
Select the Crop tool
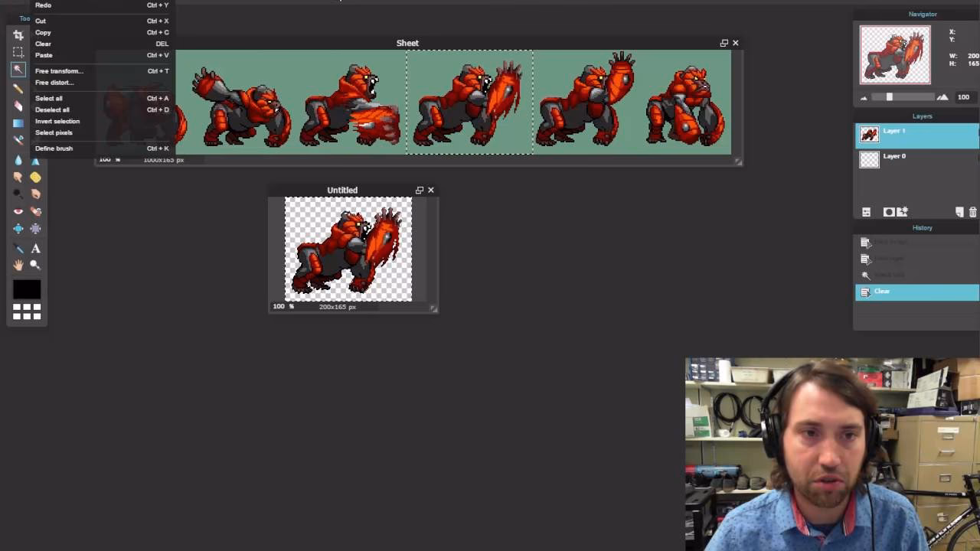click(18, 35)
